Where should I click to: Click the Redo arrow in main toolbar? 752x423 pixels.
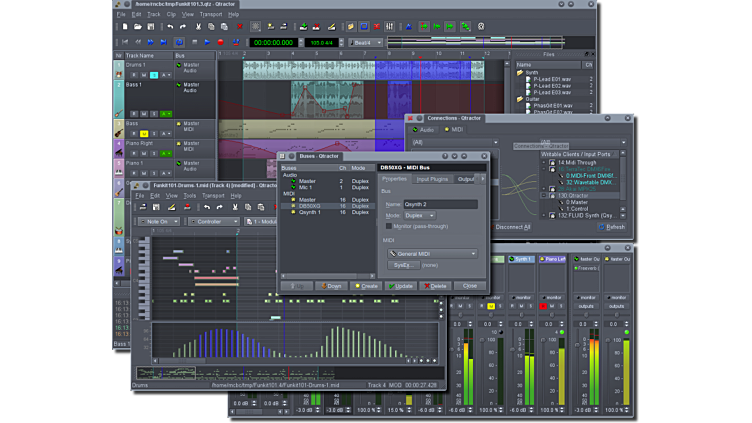(x=183, y=27)
